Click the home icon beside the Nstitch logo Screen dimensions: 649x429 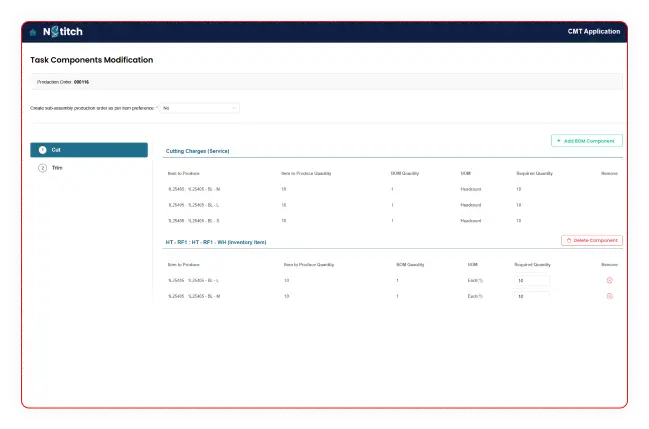pos(33,32)
